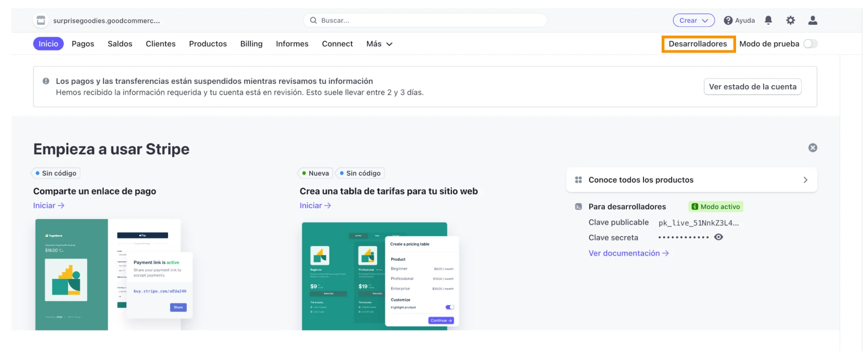The width and height of the screenshot is (868, 355).
Task: Open Ver documentación link
Action: tap(628, 253)
